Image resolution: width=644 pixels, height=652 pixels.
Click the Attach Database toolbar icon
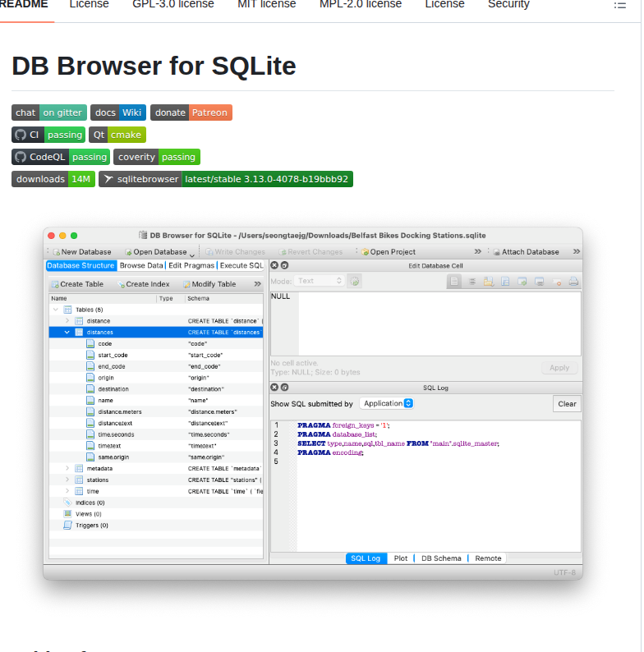(x=497, y=252)
